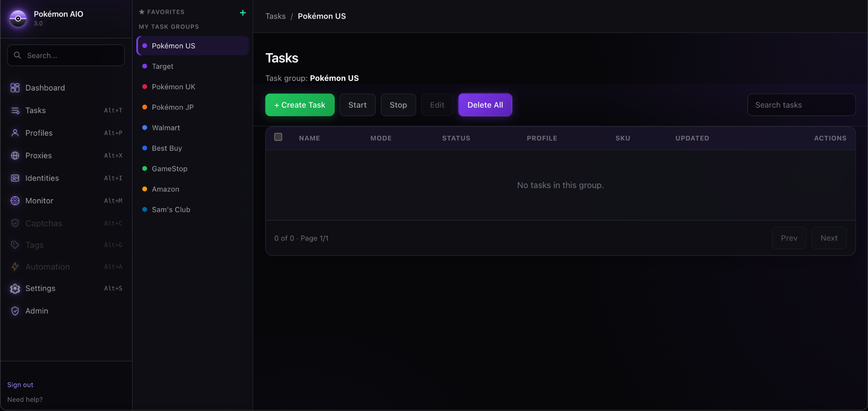Click the PROFILE column header

pyautogui.click(x=542, y=138)
